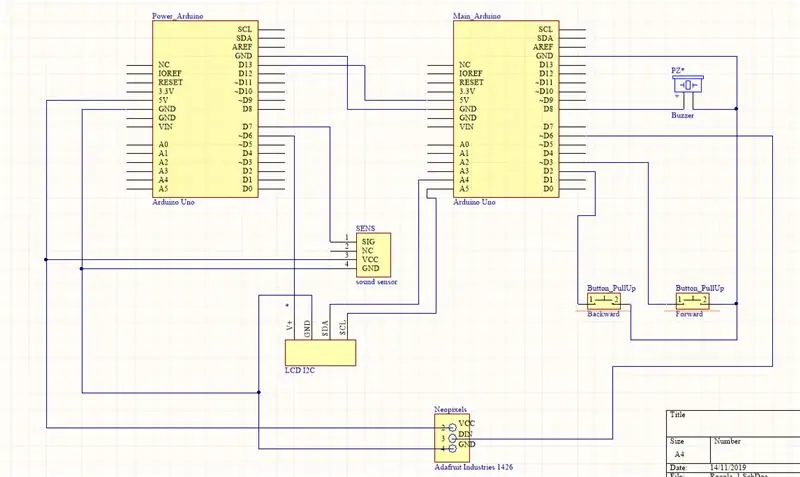Click the wire junction dot left of the LCD I2C
Screen dimensions: 800x477
click(x=259, y=392)
